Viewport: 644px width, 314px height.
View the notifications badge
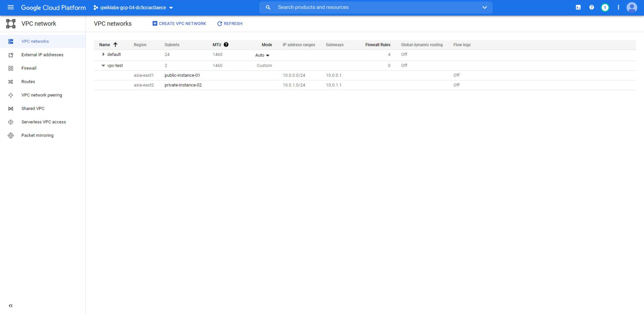point(605,7)
